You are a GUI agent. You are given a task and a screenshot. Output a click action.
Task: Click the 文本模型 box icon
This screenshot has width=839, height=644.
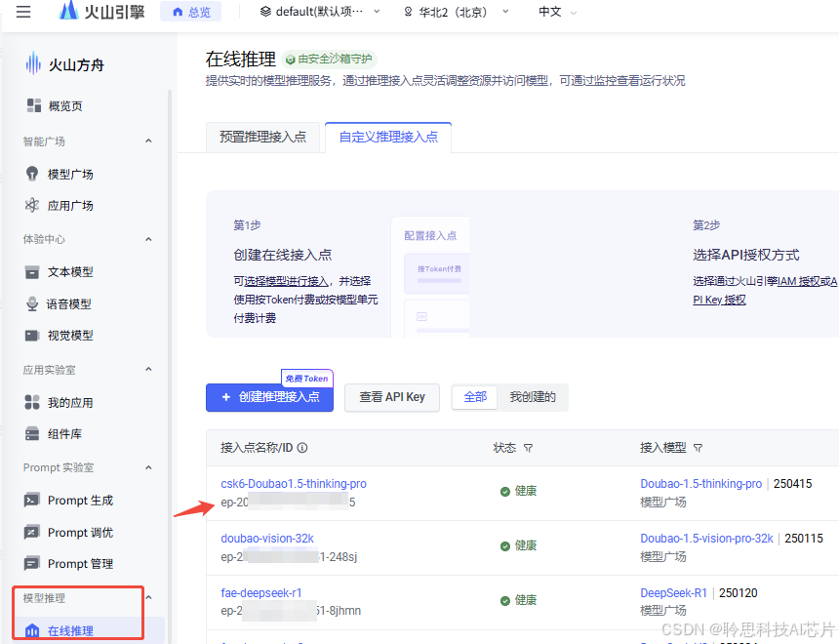point(32,272)
